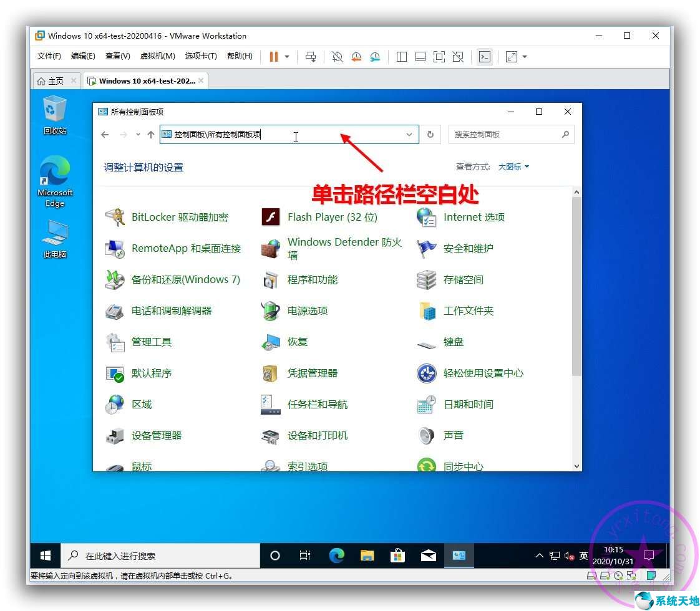Click the 电话和调制解调器 icon
Viewport: 700px width, 611px height.
click(115, 311)
